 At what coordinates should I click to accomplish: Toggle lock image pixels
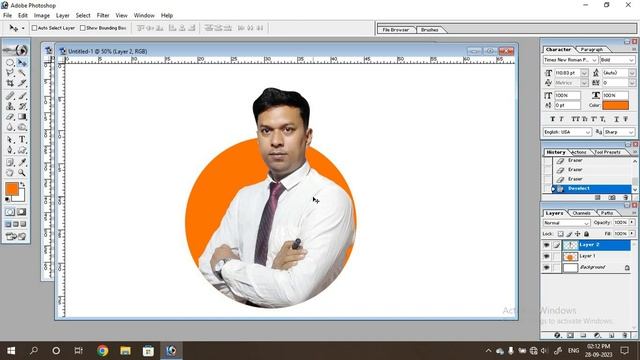[569, 234]
